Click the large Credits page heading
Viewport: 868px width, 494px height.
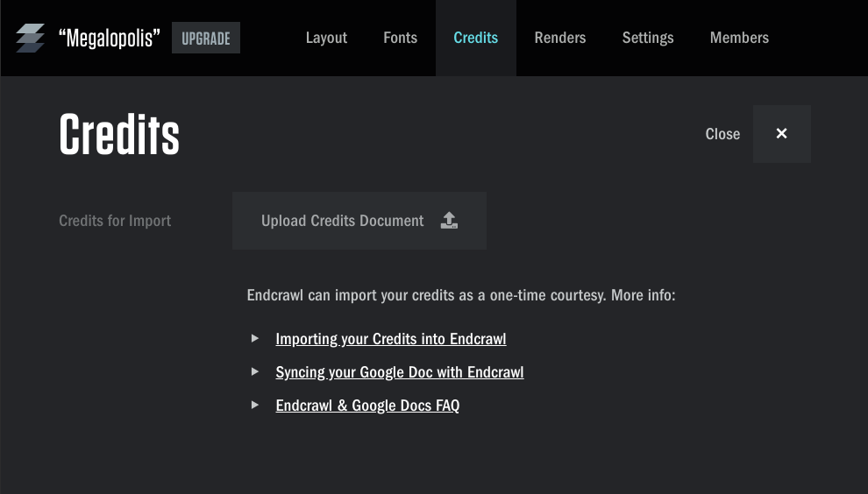pyautogui.click(x=119, y=134)
